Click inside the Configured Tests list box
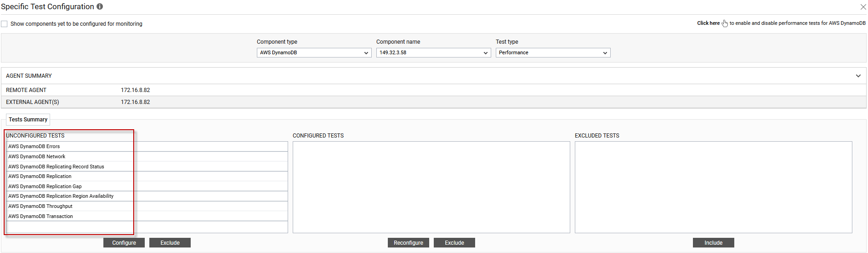The height and width of the screenshot is (253, 868). coord(431,187)
